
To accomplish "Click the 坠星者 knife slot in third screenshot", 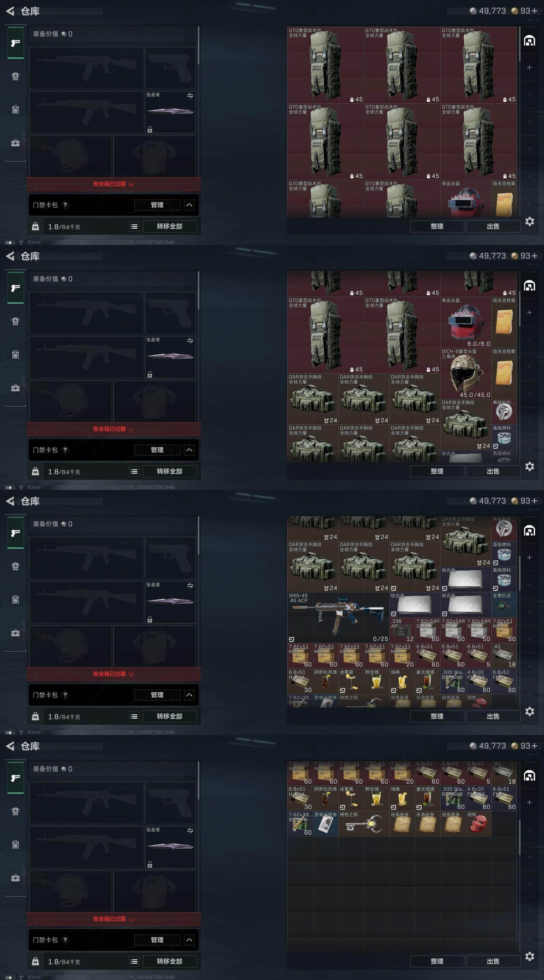I will coord(170,602).
